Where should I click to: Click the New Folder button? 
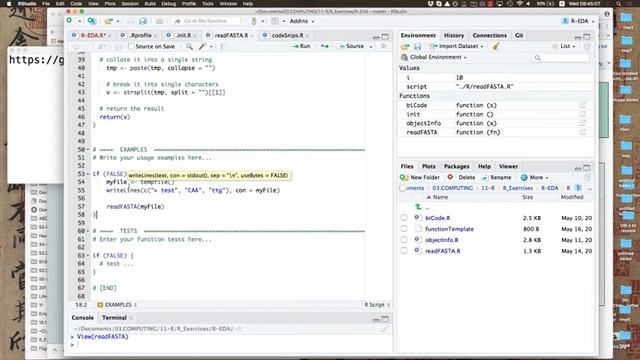(x=420, y=178)
